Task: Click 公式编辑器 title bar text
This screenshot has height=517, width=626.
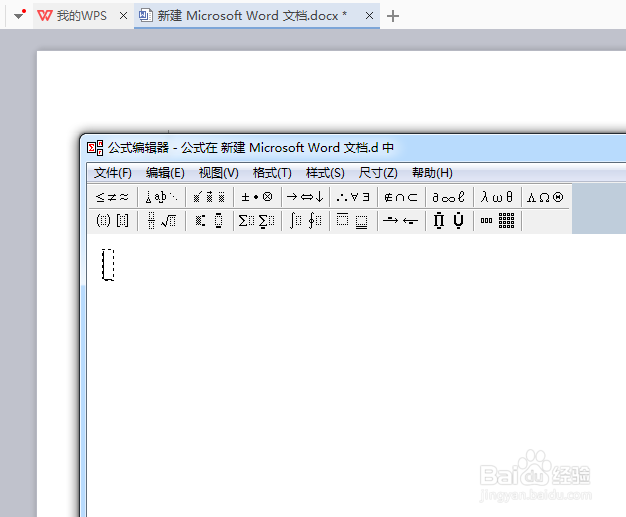Action: pos(251,148)
